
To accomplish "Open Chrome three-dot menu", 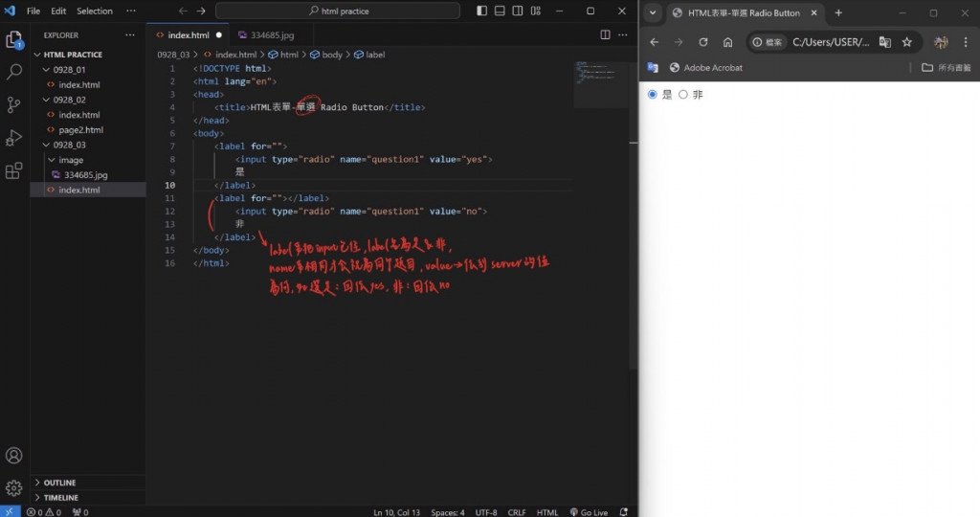I will tap(966, 42).
